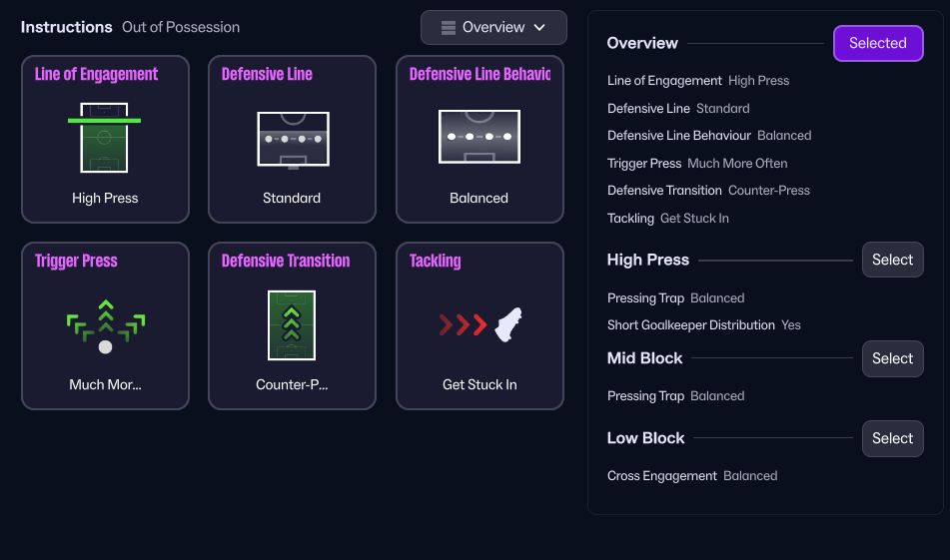Select the Mid Block preset
950x560 pixels.
click(x=892, y=358)
